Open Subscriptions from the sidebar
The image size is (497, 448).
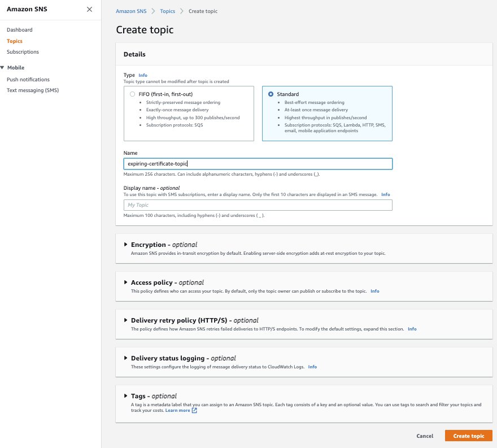pos(23,51)
